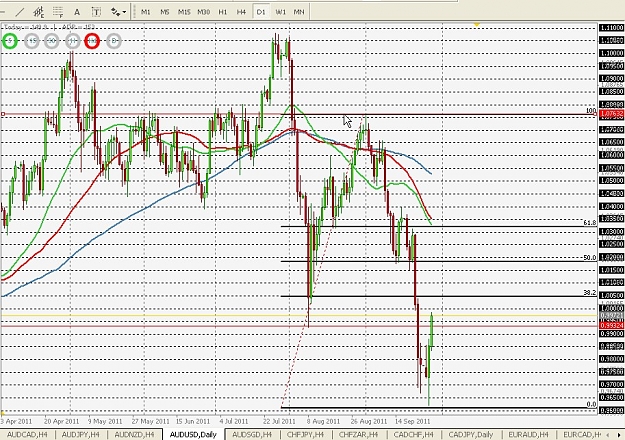Viewport: 625px width, 440px height.
Task: Click the grey 30-minute indicator circle
Action: (51, 41)
